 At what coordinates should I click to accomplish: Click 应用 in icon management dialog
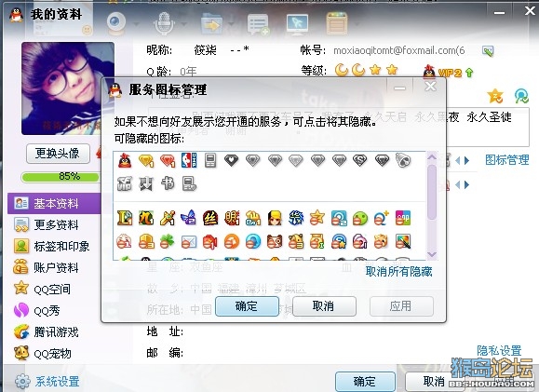point(401,306)
